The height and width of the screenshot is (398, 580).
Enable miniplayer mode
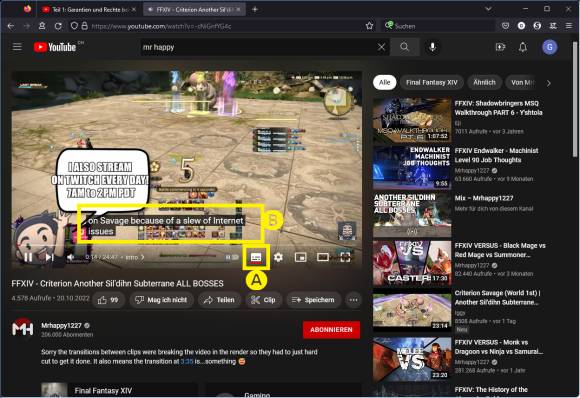pos(300,257)
